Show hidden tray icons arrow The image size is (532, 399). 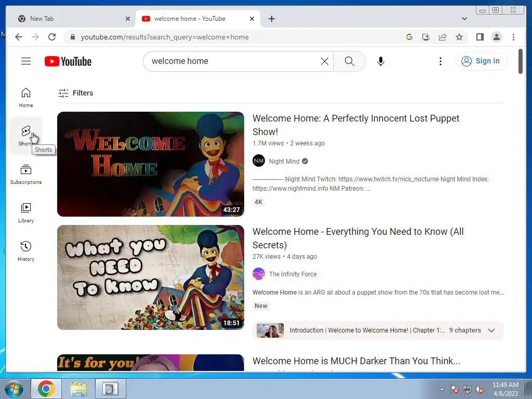click(442, 389)
